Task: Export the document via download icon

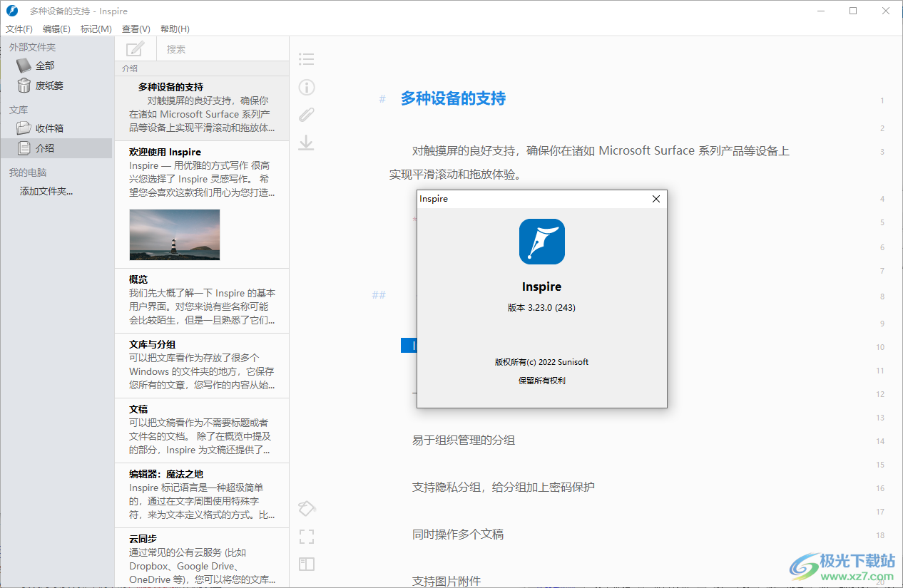Action: point(306,143)
